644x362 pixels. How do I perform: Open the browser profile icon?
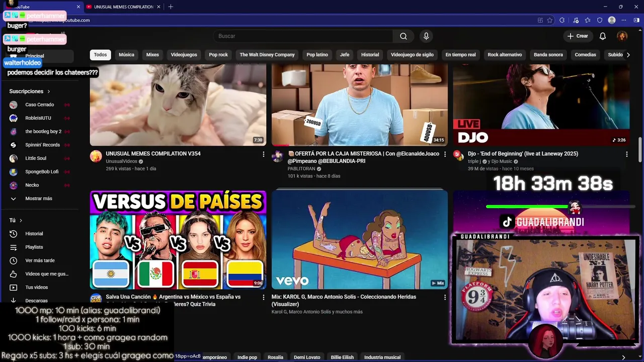tap(612, 20)
